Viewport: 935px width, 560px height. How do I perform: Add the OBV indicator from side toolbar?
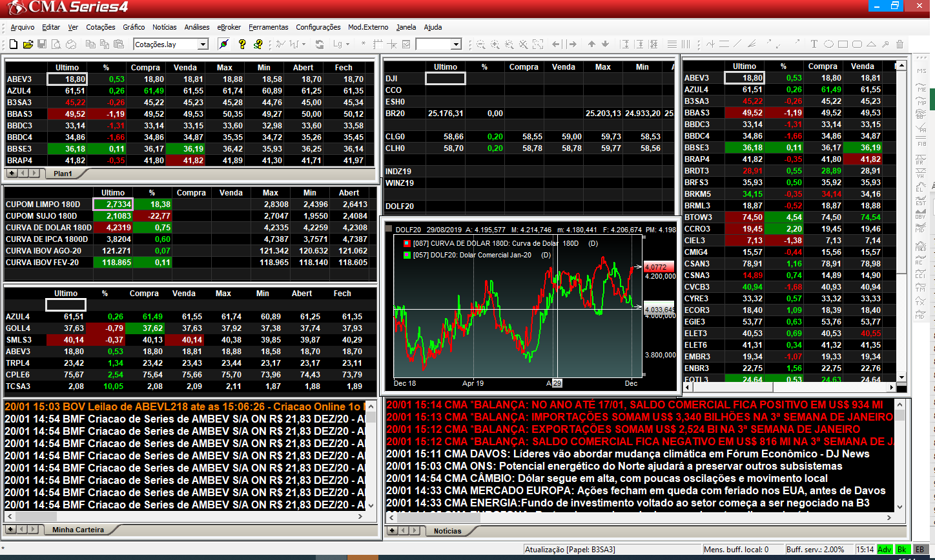click(x=920, y=214)
